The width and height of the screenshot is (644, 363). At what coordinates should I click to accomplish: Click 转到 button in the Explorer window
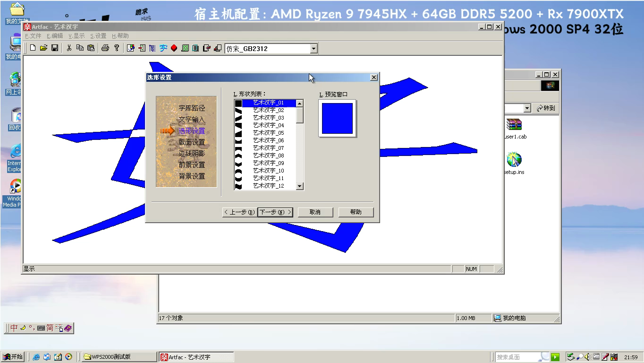pyautogui.click(x=546, y=108)
